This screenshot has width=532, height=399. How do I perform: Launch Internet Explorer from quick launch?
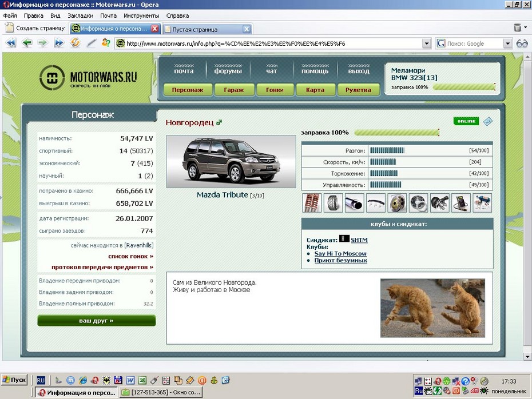[x=83, y=380]
